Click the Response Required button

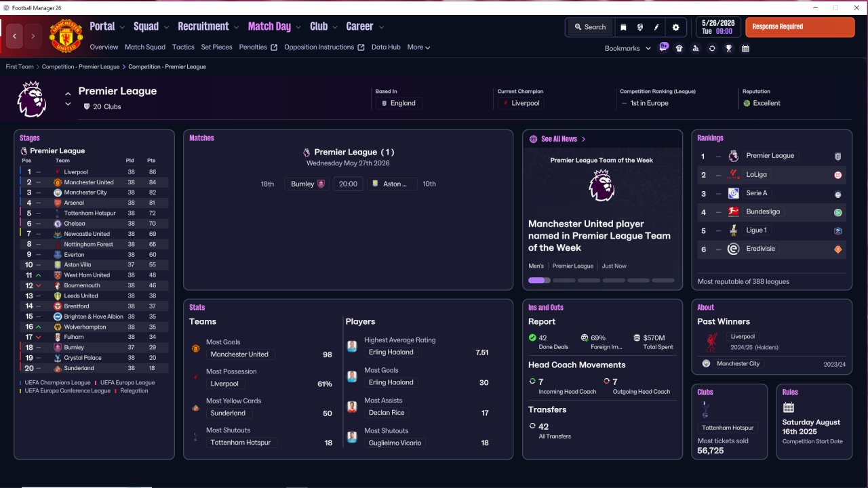(800, 27)
